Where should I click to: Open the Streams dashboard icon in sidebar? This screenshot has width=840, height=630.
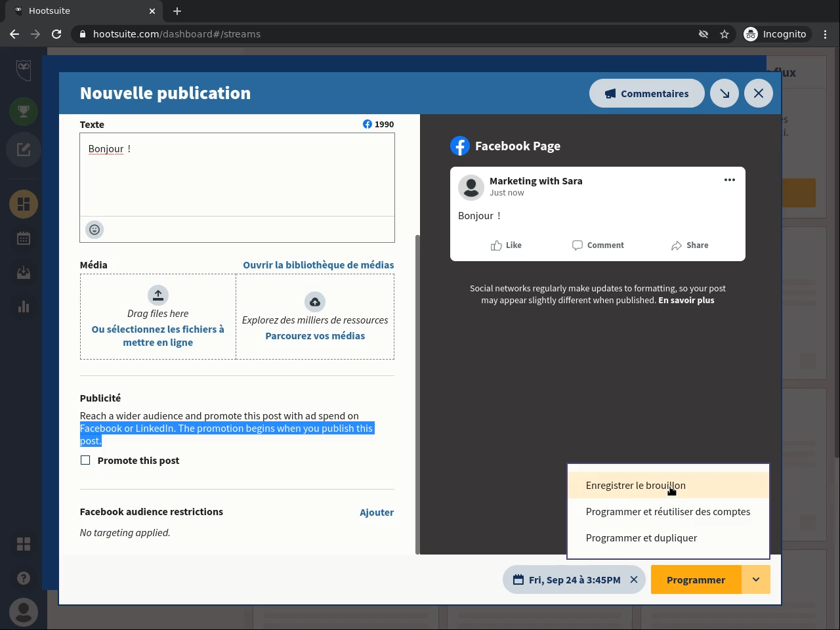(24, 204)
